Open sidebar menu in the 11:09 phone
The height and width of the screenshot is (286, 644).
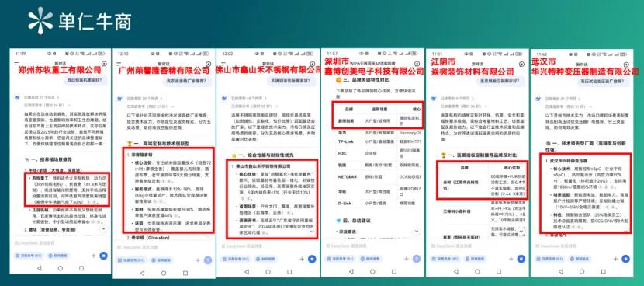(x=16, y=63)
